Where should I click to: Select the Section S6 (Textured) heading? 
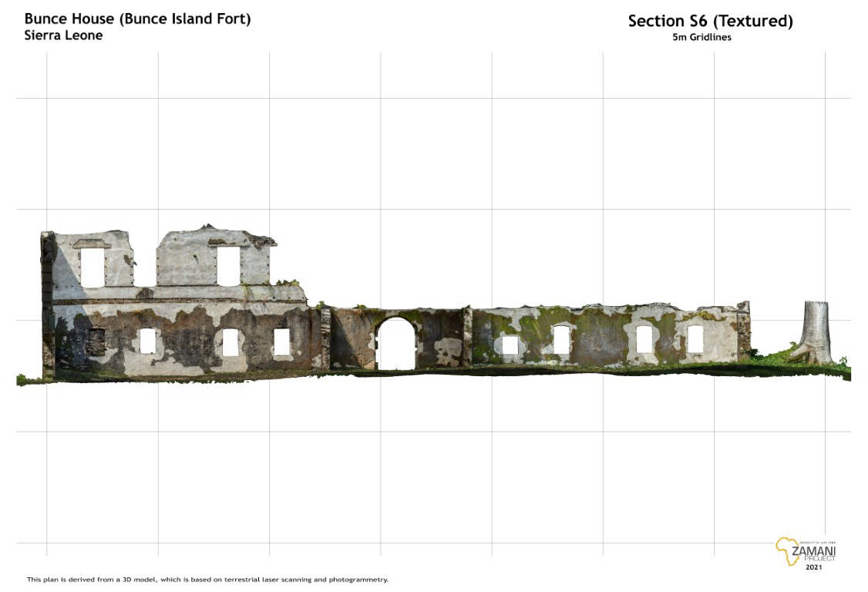click(710, 21)
